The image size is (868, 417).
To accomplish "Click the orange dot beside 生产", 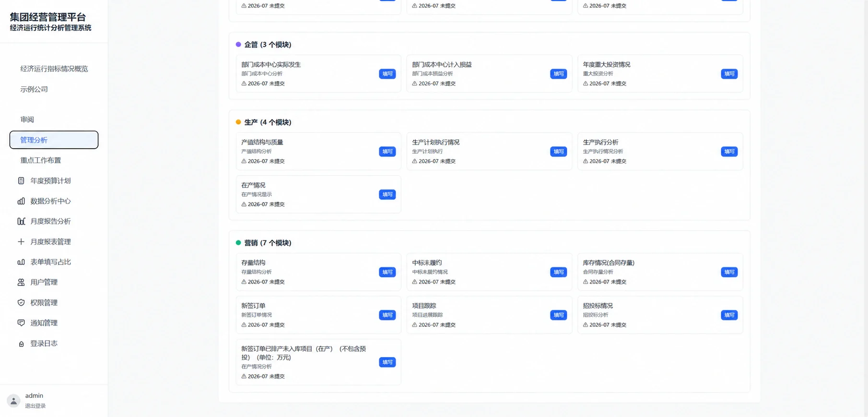I will pos(238,122).
